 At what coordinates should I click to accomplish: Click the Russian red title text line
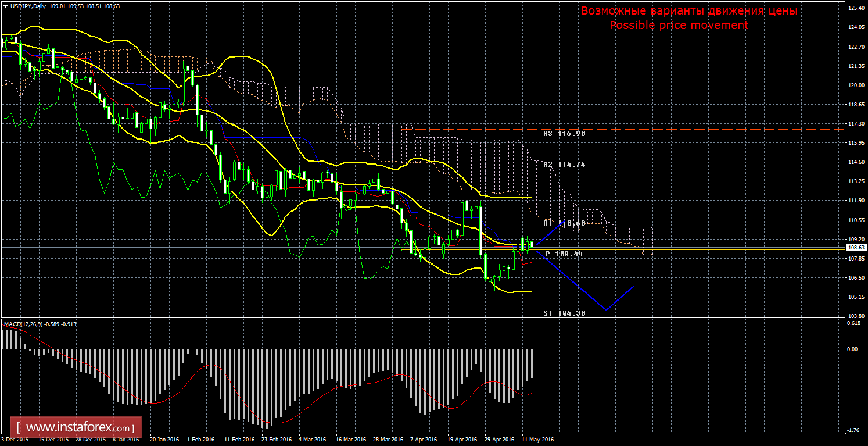[x=688, y=11]
